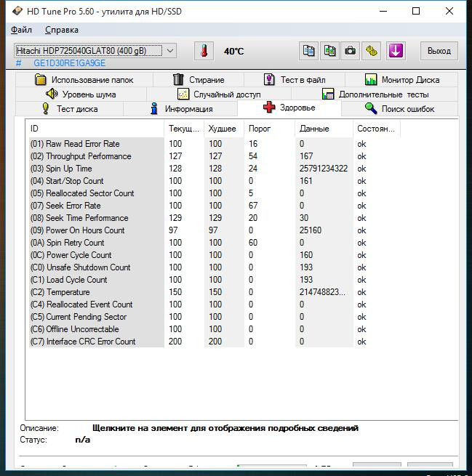Click the copy screenshot to clipboard icon
Viewport: 472px width, 476px height.
click(x=329, y=51)
